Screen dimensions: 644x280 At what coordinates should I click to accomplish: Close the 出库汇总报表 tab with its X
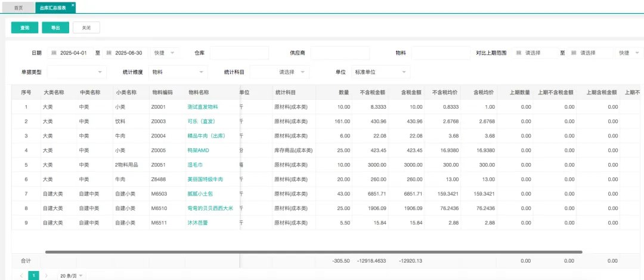73,5
